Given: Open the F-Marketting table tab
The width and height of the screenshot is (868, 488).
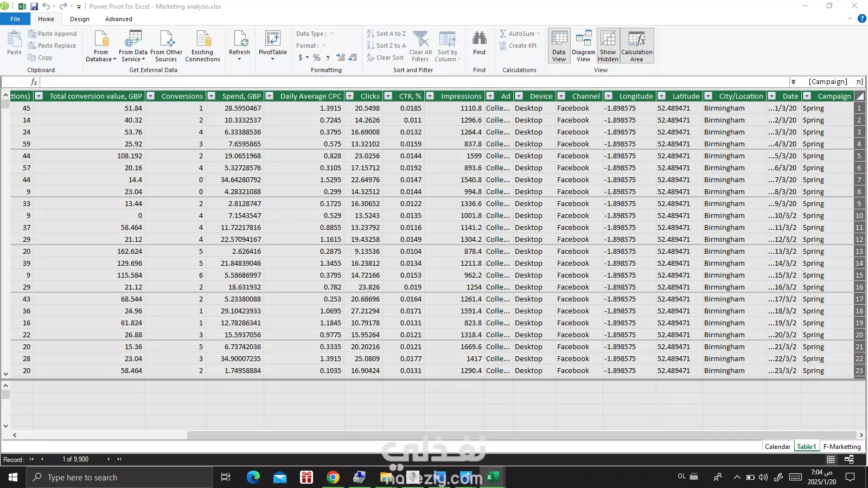Looking at the screenshot, I should click(x=842, y=447).
